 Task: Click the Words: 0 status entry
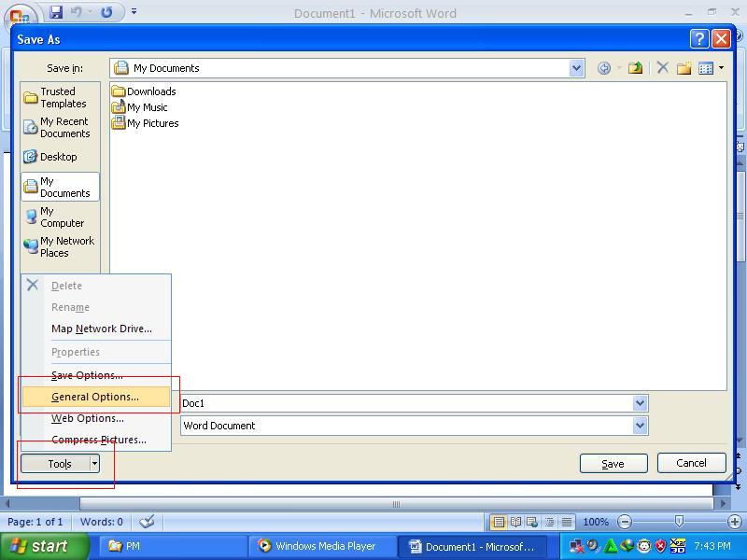(x=102, y=522)
